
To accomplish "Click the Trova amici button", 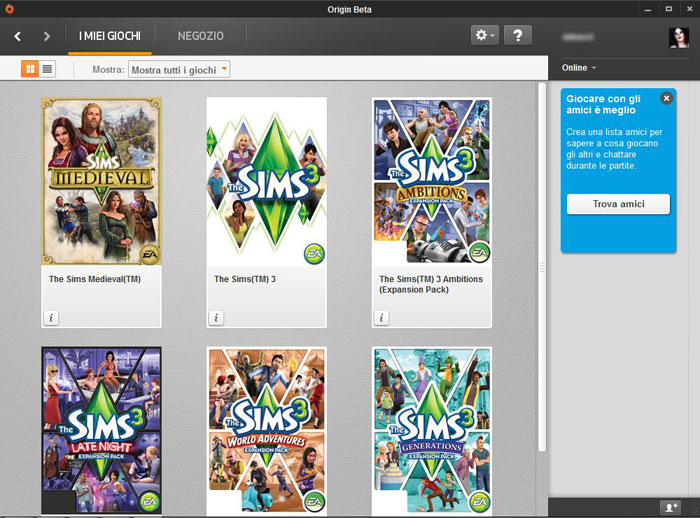I will 618,204.
